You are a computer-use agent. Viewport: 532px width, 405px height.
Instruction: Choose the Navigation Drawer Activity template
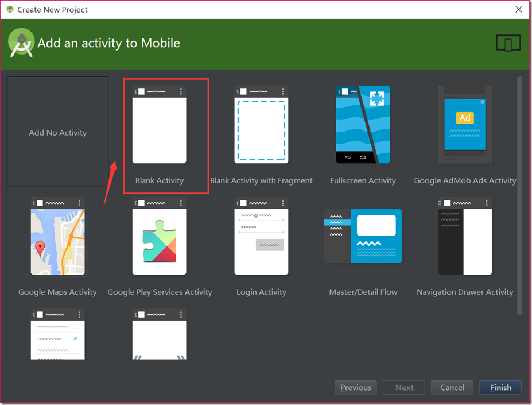[x=464, y=236]
